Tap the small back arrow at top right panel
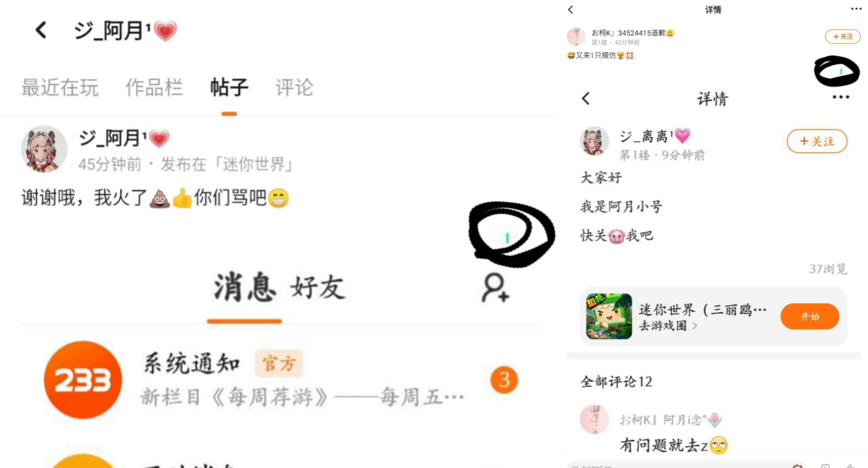 coord(571,9)
